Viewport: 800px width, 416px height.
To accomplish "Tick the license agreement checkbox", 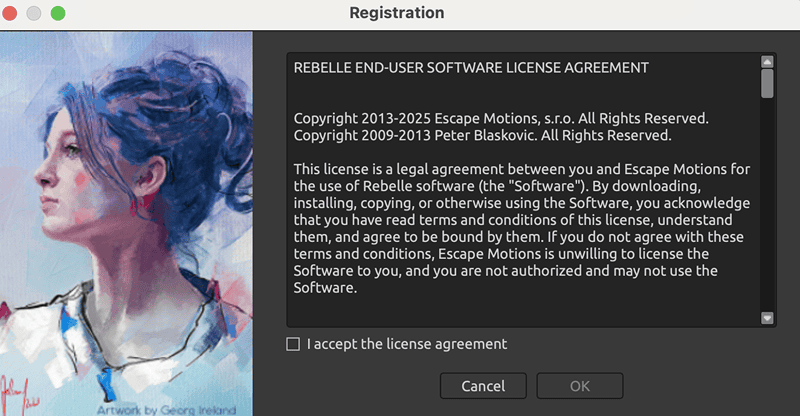I will point(293,344).
